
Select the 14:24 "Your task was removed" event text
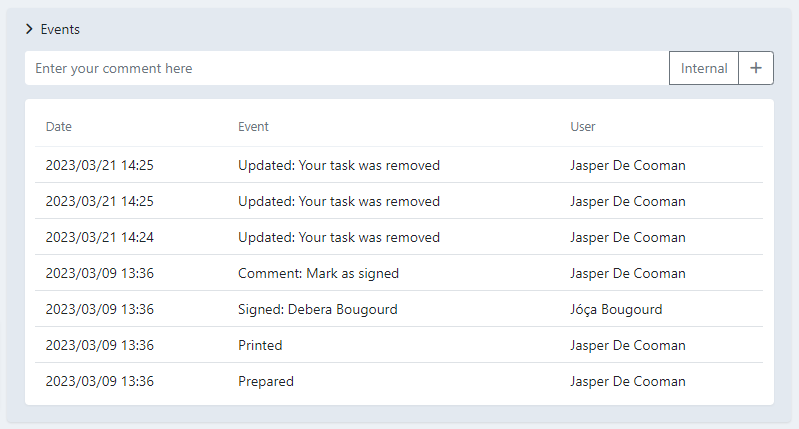coord(338,237)
